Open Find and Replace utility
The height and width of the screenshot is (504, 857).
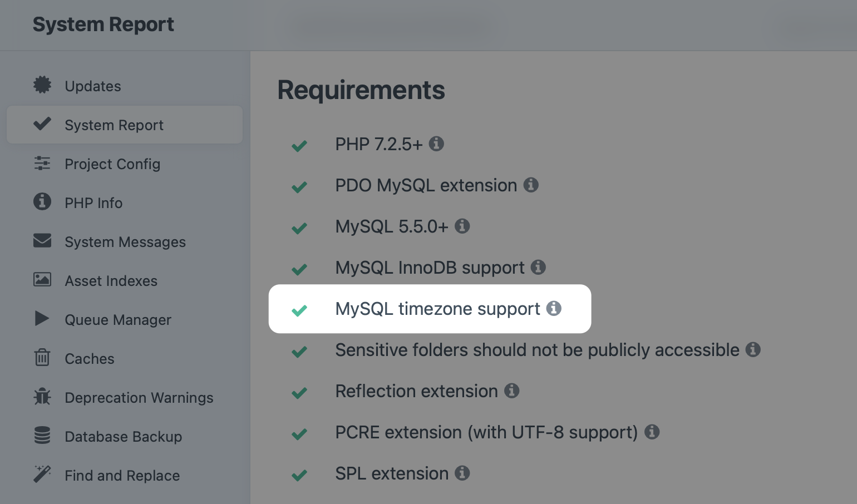click(x=125, y=475)
